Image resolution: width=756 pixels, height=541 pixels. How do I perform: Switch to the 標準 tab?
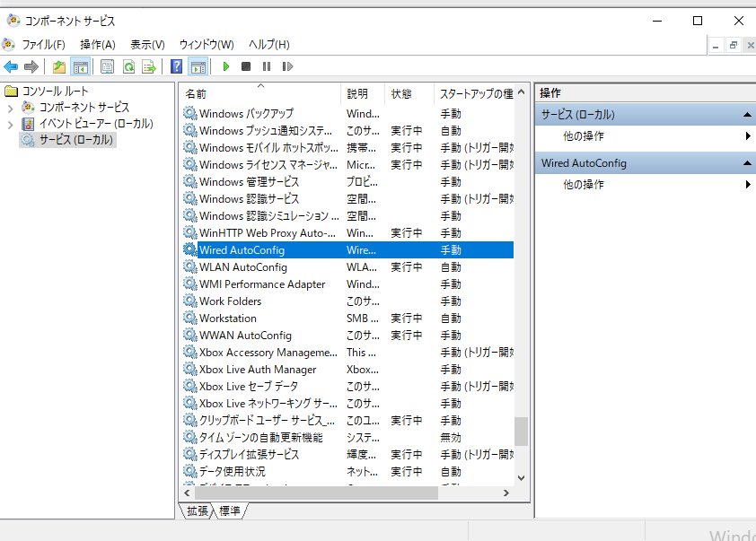(230, 510)
